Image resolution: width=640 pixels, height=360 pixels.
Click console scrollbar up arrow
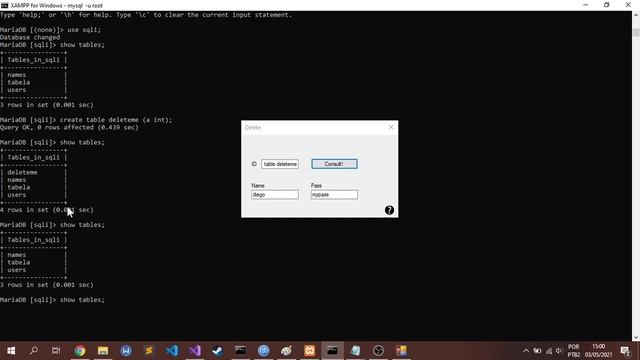click(636, 16)
